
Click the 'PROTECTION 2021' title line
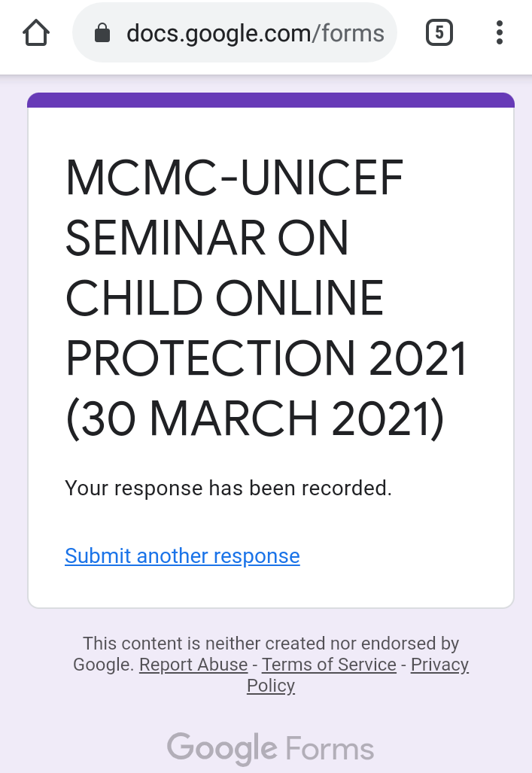(x=266, y=358)
